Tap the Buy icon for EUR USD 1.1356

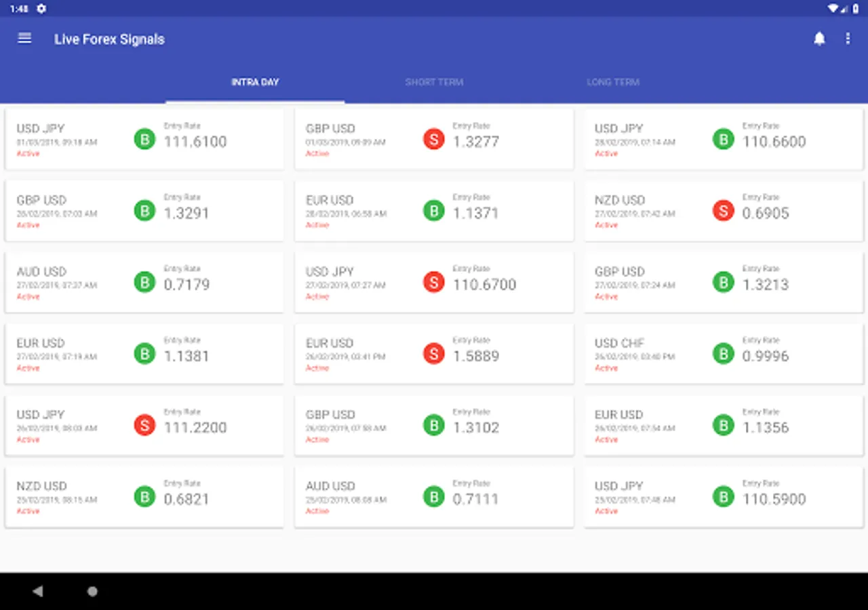(724, 425)
